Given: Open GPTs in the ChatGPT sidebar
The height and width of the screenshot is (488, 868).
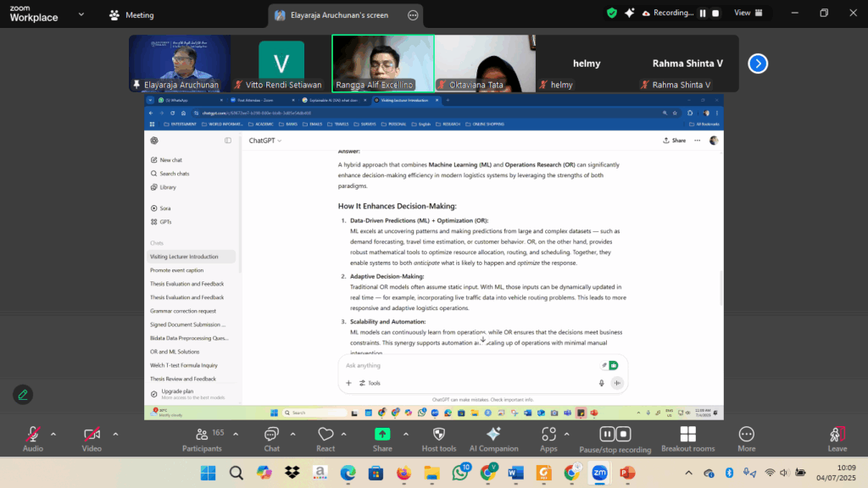Looking at the screenshot, I should (x=161, y=222).
